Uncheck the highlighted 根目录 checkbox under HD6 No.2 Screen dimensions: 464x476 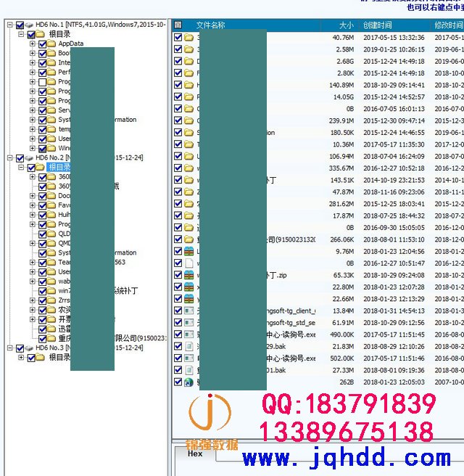(x=31, y=168)
